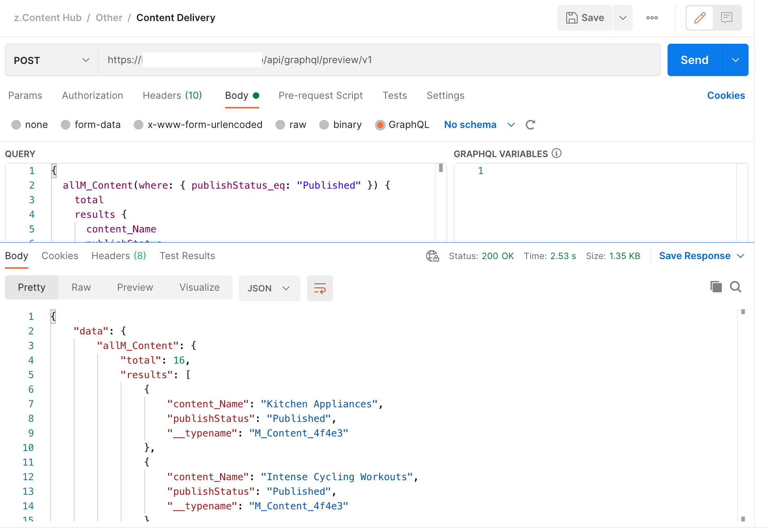Click the Time 2.53 s value
This screenshot has width=768, height=532.
point(563,256)
